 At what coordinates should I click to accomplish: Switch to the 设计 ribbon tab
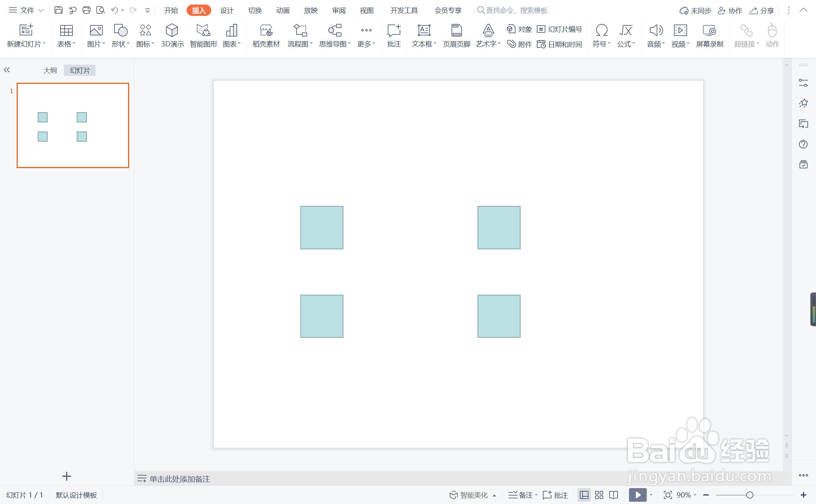227,11
